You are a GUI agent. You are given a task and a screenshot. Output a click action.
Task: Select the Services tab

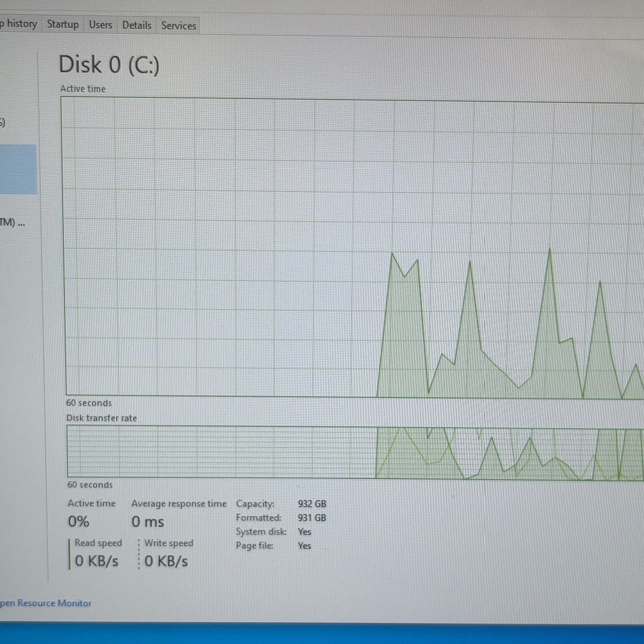click(x=179, y=26)
